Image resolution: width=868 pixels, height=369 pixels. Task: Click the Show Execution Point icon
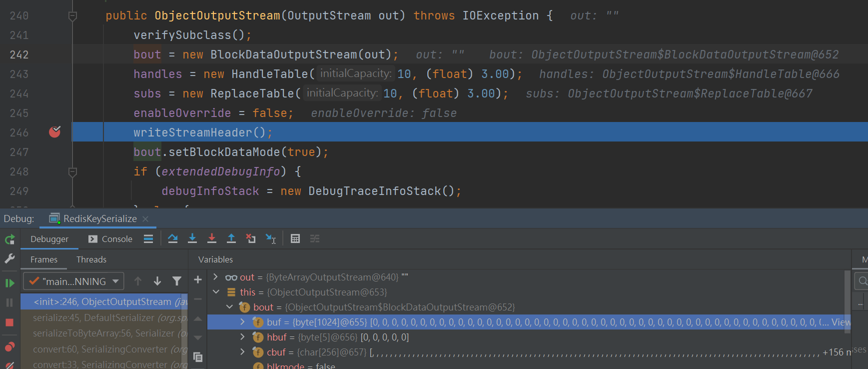point(148,239)
